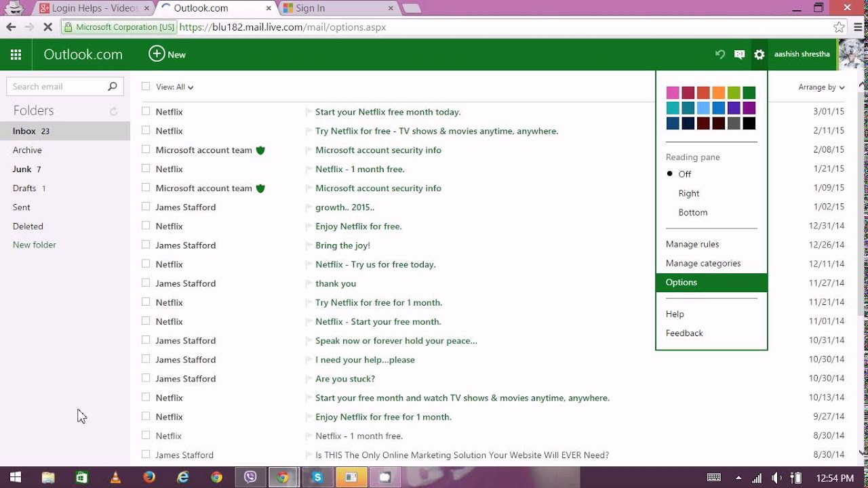Screen dimensions: 868x488
Task: Select checkbox for 'I need your help...please'
Action: (146, 359)
